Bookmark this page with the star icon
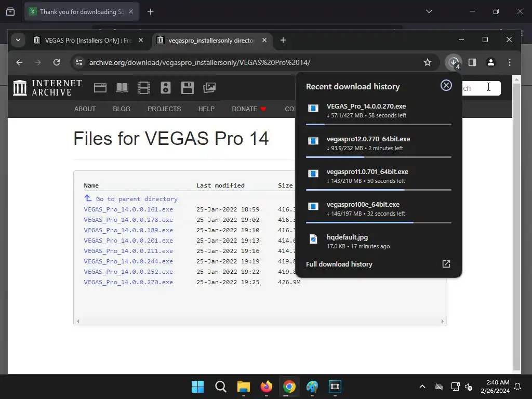The width and height of the screenshot is (532, 399). (428, 62)
